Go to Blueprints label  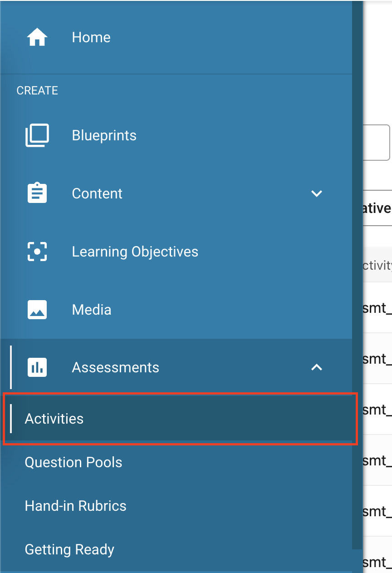(x=104, y=135)
